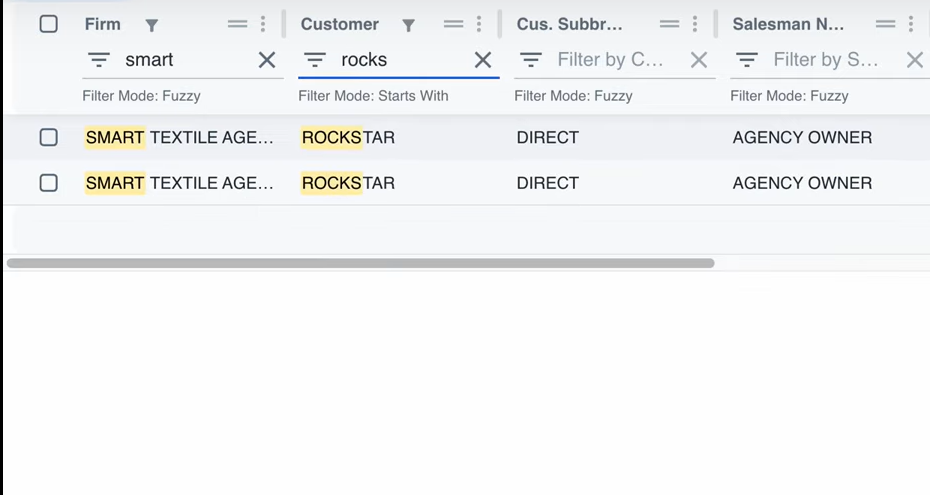Open Cus. Subbroker column actions three-dot menu

coord(695,24)
